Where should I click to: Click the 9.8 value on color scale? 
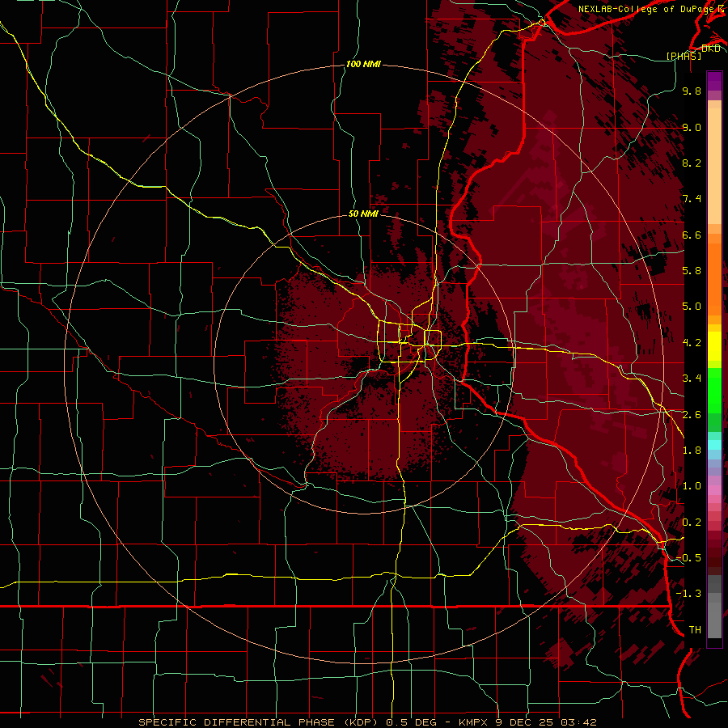point(692,91)
